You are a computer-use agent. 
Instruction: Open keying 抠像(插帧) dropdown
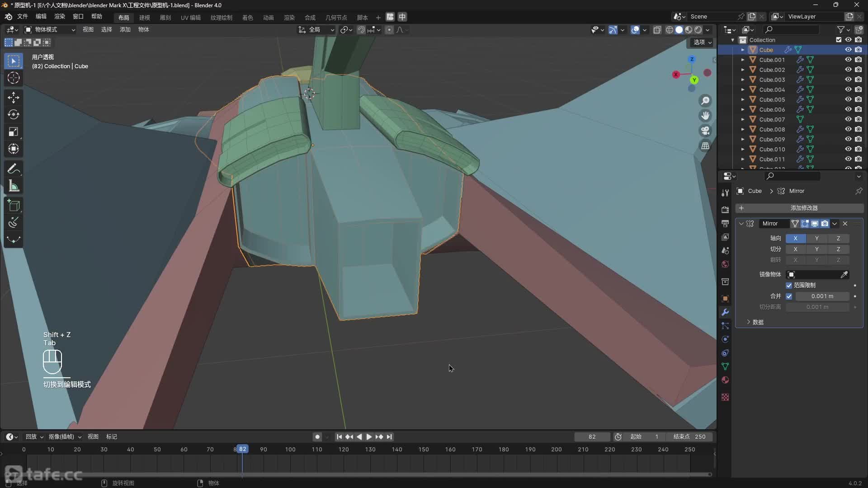point(65,437)
